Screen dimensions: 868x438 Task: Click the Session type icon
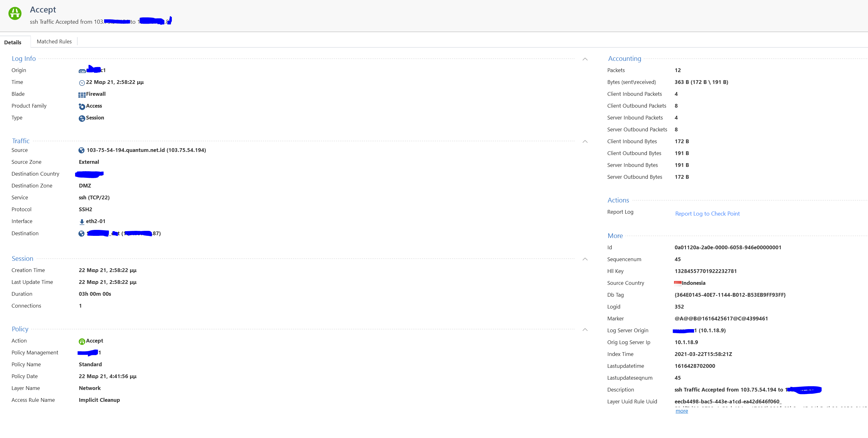tap(82, 118)
